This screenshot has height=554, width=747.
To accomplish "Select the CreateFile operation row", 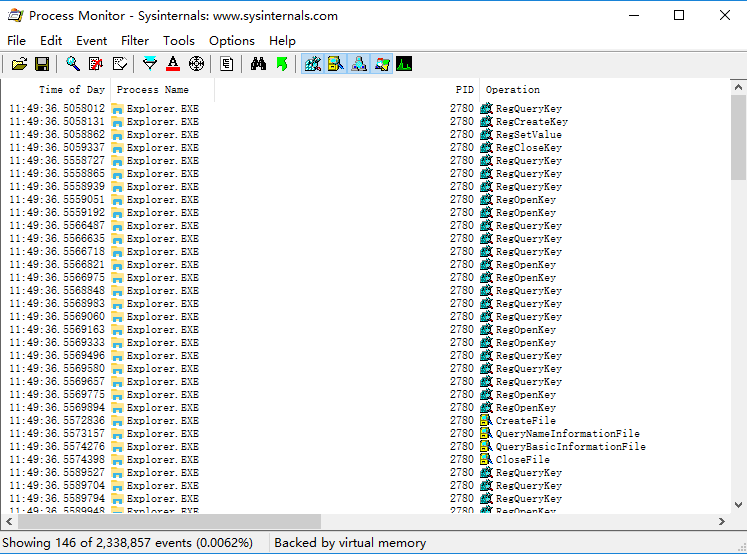I will [x=365, y=421].
